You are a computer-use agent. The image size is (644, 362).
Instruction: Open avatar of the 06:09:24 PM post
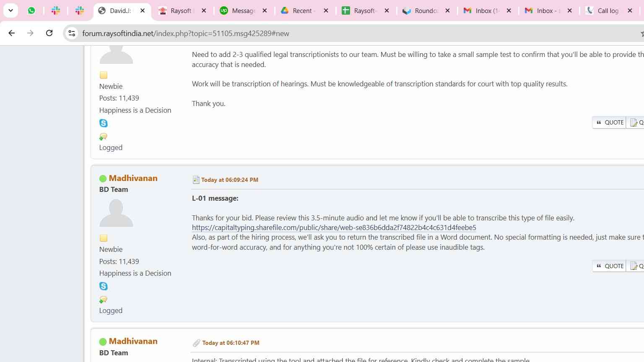pyautogui.click(x=116, y=213)
